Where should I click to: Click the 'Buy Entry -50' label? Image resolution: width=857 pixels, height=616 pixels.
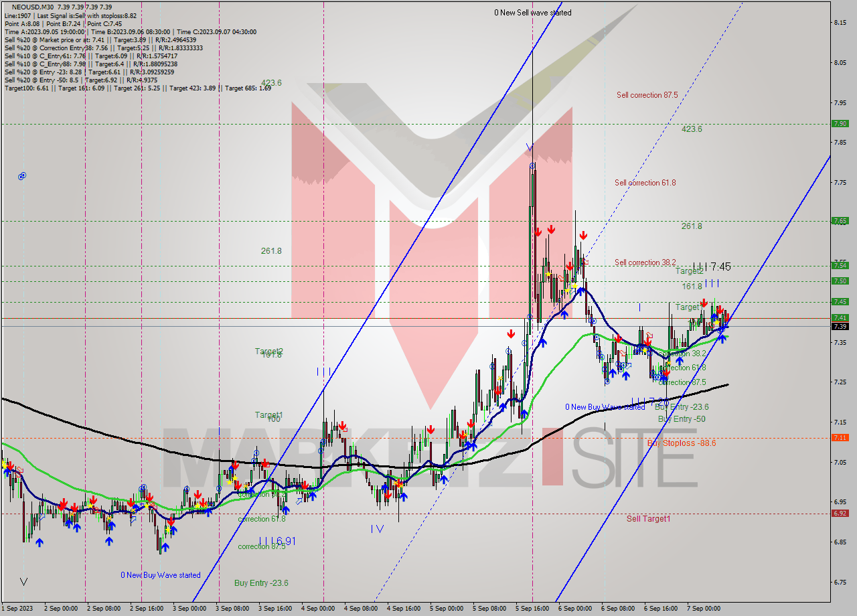pyautogui.click(x=681, y=419)
